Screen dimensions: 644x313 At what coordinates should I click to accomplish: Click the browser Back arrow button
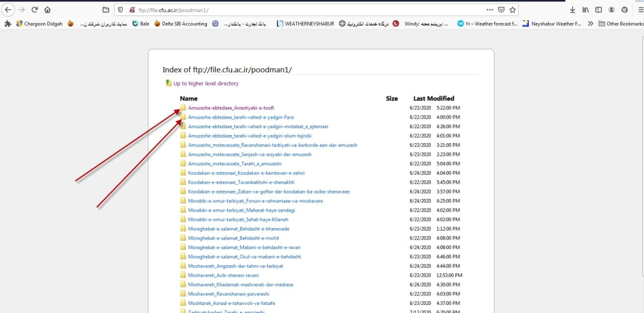(9, 10)
